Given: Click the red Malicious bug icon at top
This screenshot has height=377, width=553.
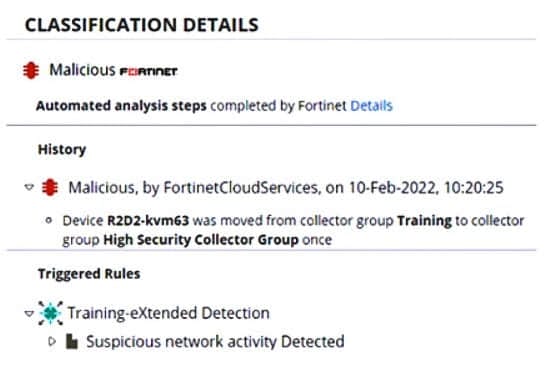Looking at the screenshot, I should click(31, 70).
